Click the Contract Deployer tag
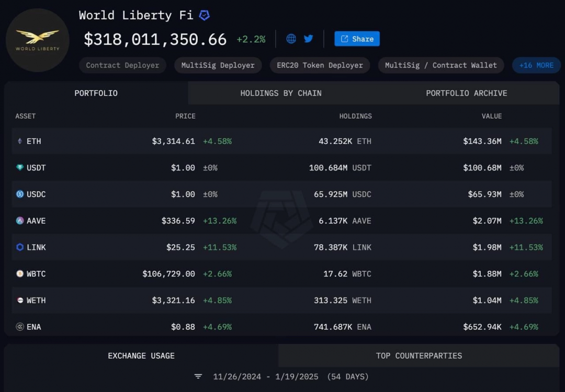 122,65
